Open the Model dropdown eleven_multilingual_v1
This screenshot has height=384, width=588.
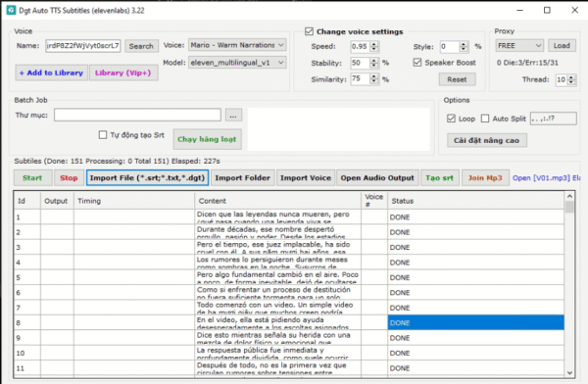click(237, 63)
